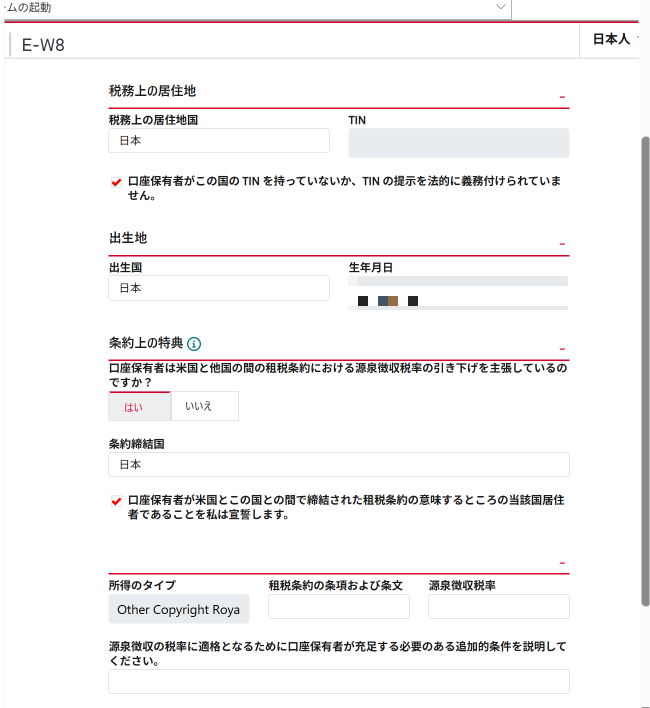
Task: Collapse the 所得のタイプ income section
Action: 562,563
